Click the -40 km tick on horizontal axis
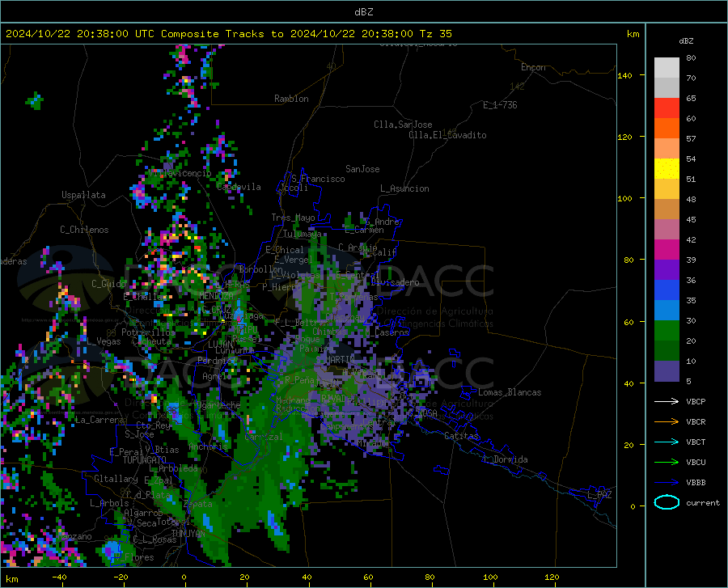This screenshot has width=728, height=588. click(x=59, y=577)
